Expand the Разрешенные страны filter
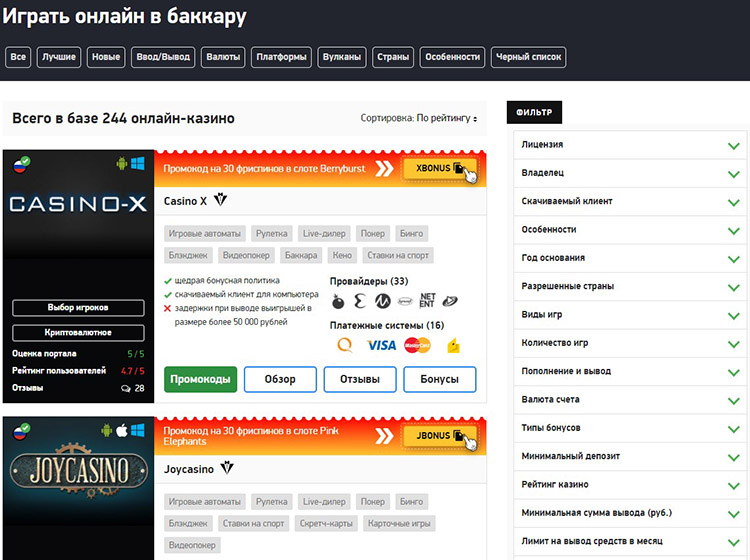750x560 pixels. tap(630, 286)
